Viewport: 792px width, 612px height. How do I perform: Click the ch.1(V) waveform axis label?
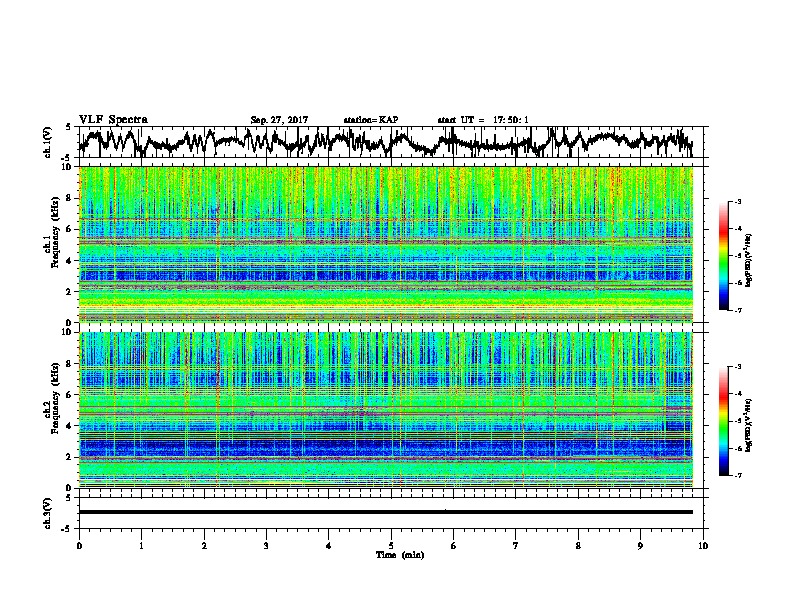[47, 142]
